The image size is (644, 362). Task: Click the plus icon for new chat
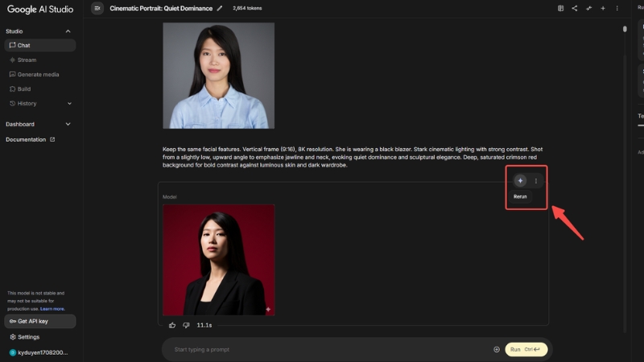[x=603, y=8]
